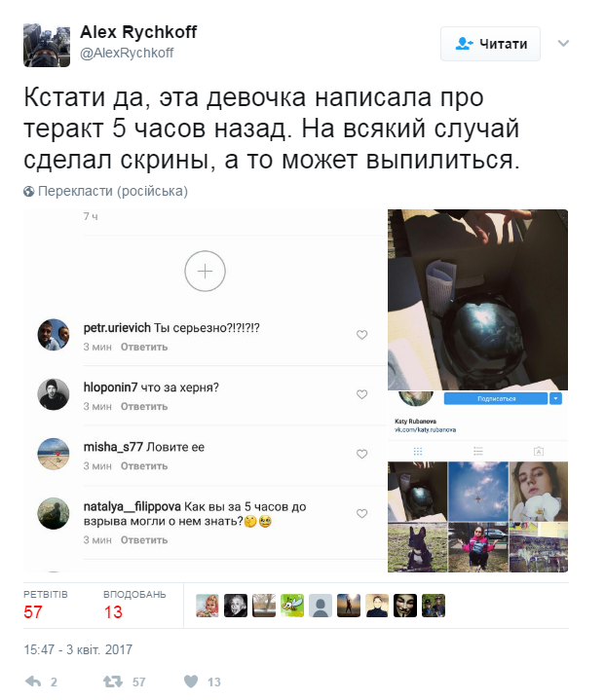Like misha_s77's comment with heart
The width and height of the screenshot is (605, 700).
[x=361, y=454]
